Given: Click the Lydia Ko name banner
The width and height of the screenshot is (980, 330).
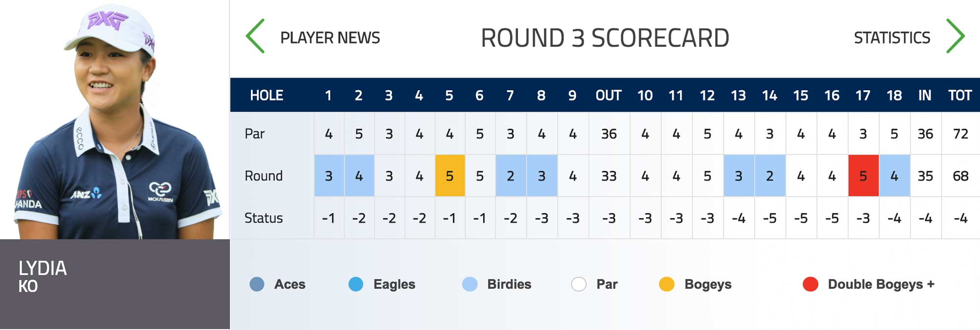Looking at the screenshot, I should click(x=115, y=284).
